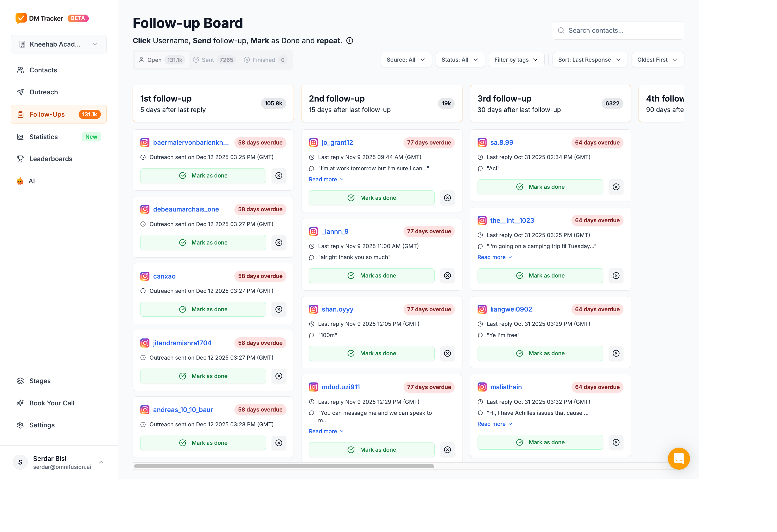Open the Oldest First order dropdown
The width and height of the screenshot is (777, 532).
(x=658, y=60)
